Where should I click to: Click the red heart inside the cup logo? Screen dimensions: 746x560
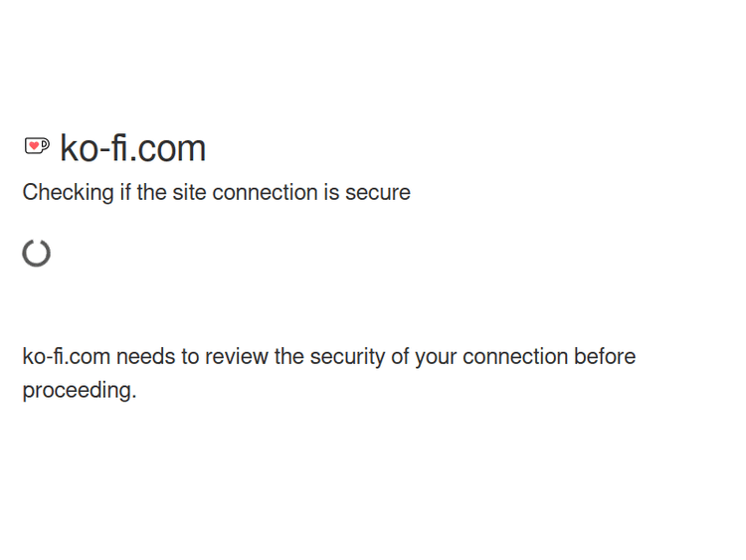click(34, 146)
